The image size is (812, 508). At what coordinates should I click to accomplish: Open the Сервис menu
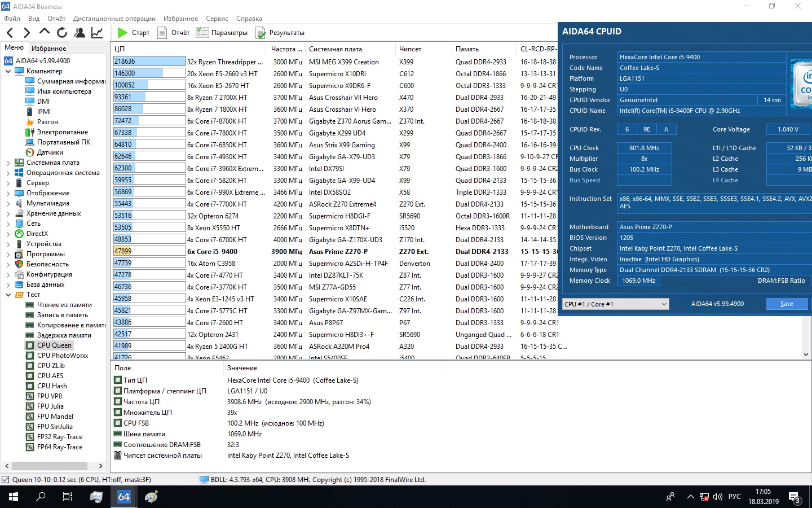(217, 19)
